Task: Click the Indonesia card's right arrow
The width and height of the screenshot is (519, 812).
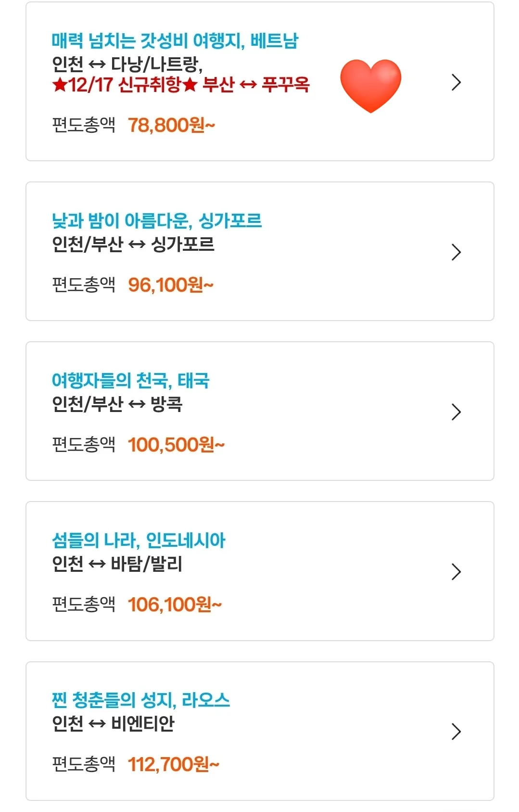Action: point(456,572)
